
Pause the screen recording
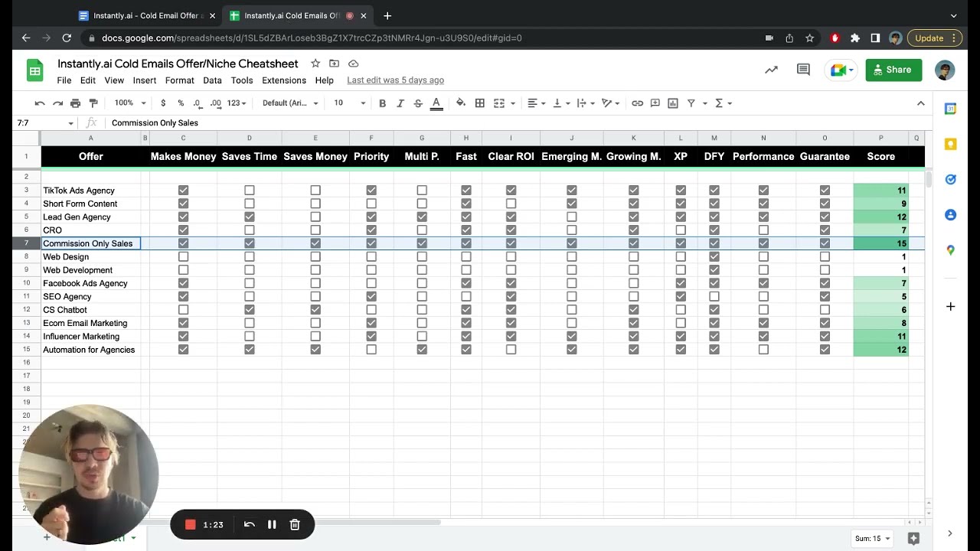point(272,525)
